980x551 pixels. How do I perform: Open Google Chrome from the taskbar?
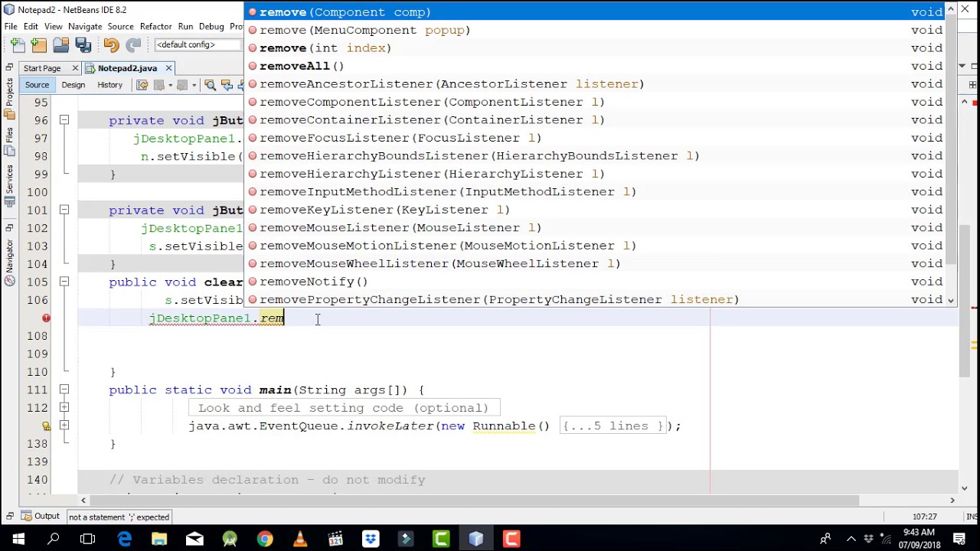coord(265,540)
